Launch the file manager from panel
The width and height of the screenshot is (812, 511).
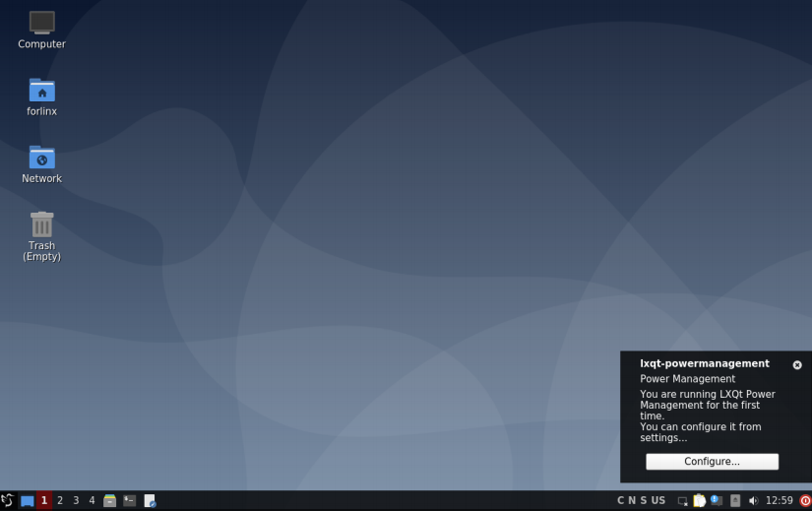click(110, 500)
